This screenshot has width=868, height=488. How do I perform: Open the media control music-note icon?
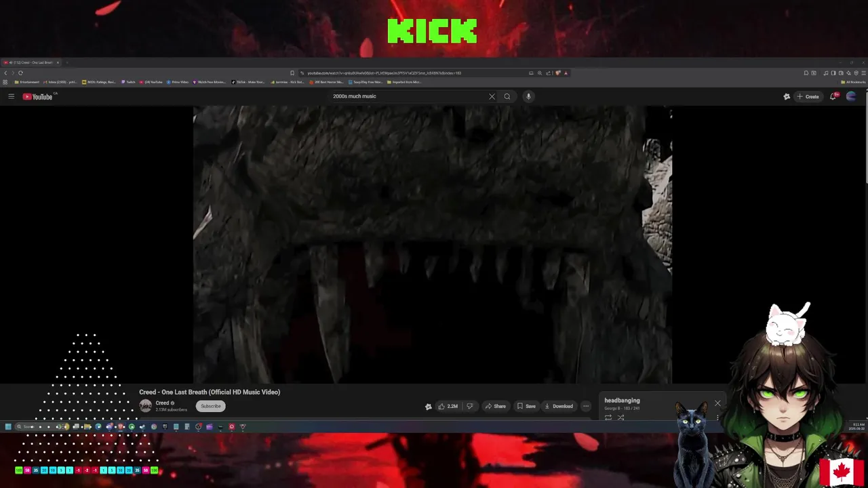tap(826, 73)
